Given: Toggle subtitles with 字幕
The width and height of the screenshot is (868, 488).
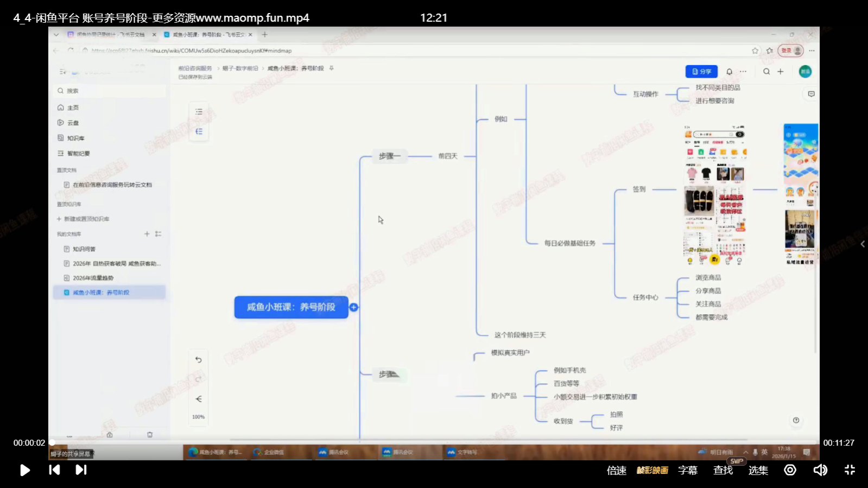Looking at the screenshot, I should (x=687, y=470).
